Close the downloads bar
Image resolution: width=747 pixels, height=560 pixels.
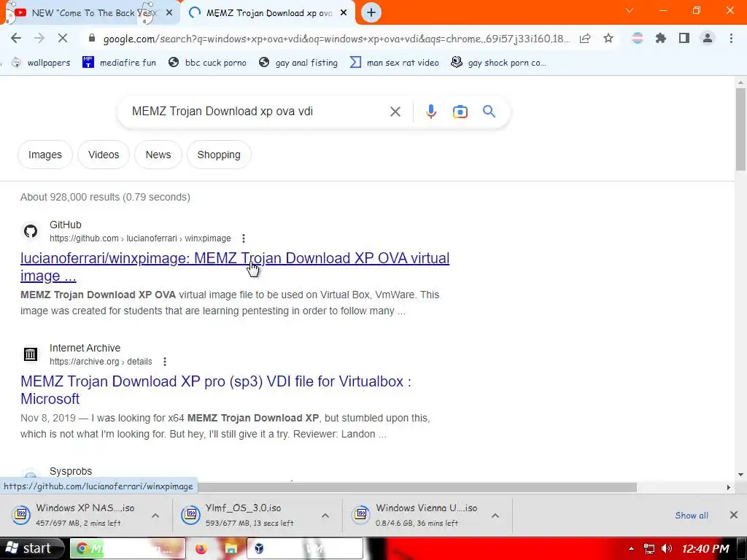[734, 515]
